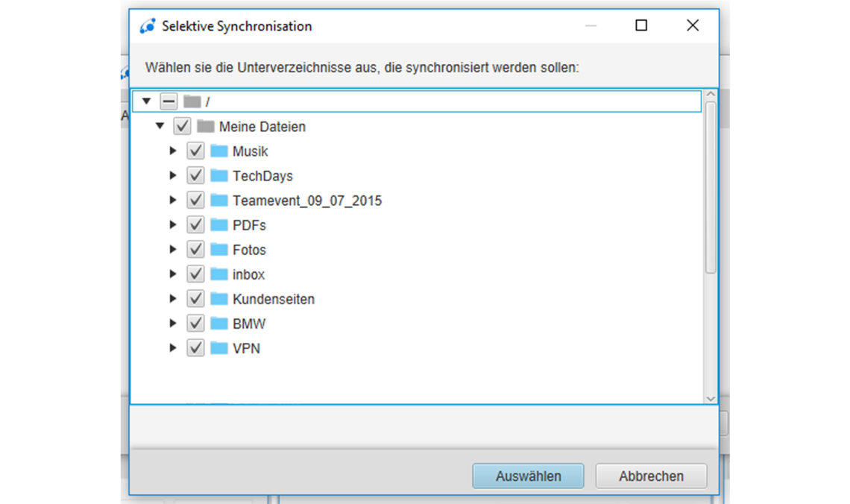
Task: Collapse the Meine Dateien tree node
Action: click(x=159, y=126)
